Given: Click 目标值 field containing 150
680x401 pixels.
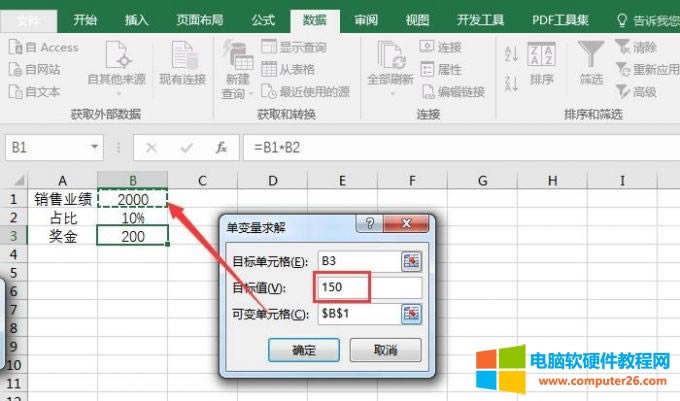Looking at the screenshot, I should coord(370,287).
